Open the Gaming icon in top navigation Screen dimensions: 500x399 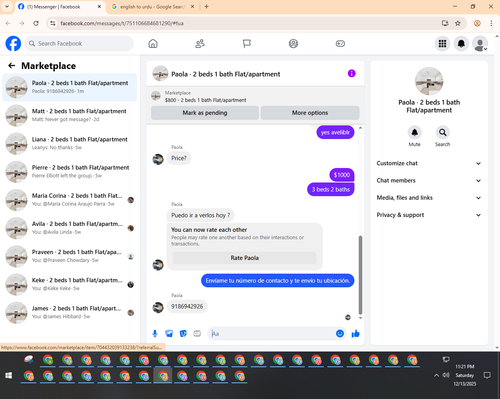[340, 43]
